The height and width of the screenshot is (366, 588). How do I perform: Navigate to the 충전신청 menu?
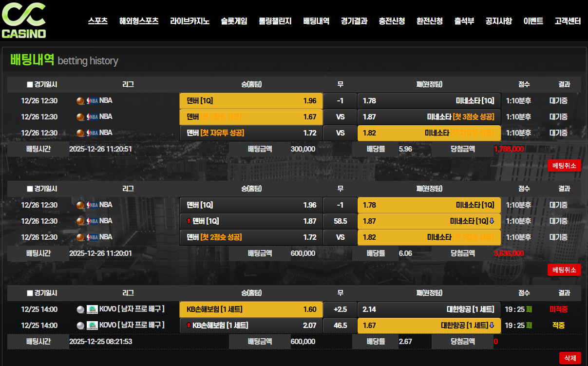(392, 21)
